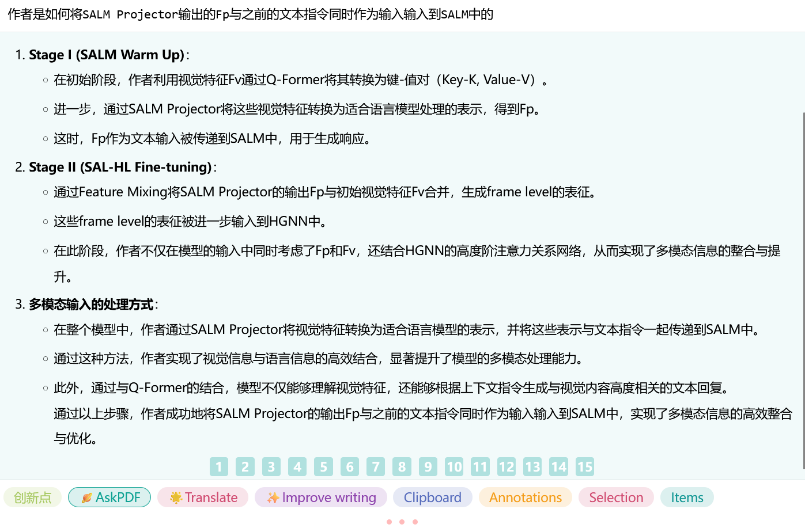Image resolution: width=805 pixels, height=532 pixels.
Task: Click page number 1 button
Action: click(x=219, y=466)
